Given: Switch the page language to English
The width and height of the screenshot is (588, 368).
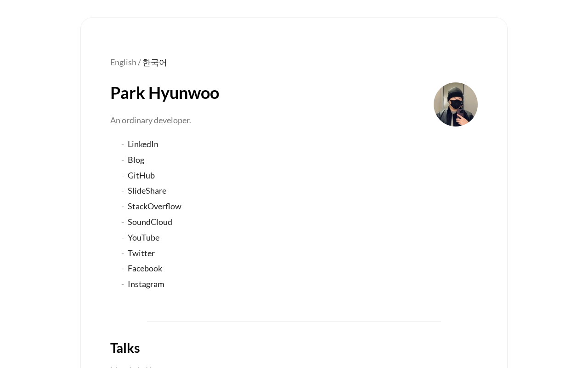Looking at the screenshot, I should (x=123, y=63).
